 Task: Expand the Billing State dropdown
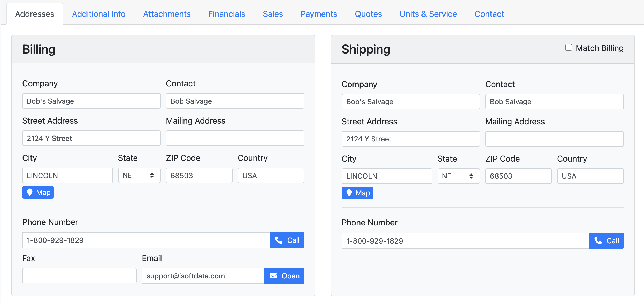pyautogui.click(x=139, y=175)
